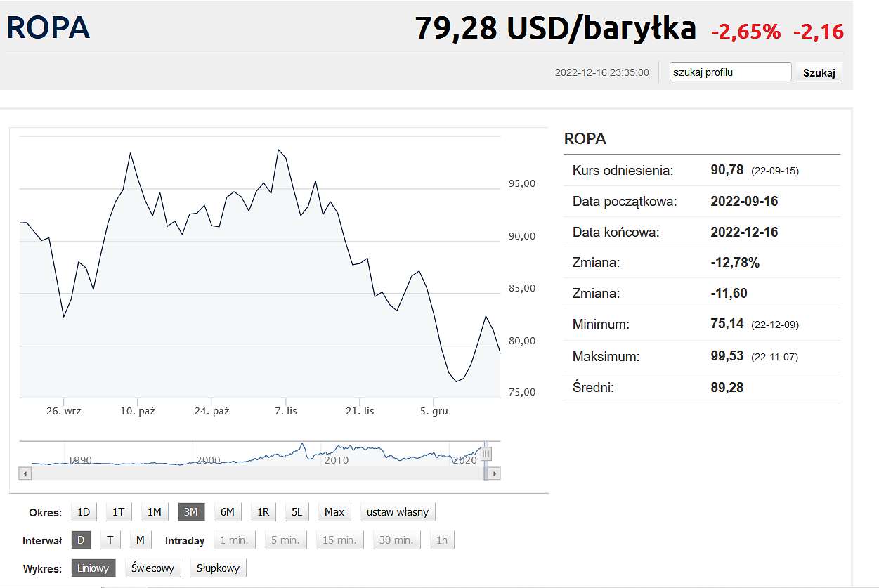Click the 79,28 USD/baryłka price

click(555, 28)
